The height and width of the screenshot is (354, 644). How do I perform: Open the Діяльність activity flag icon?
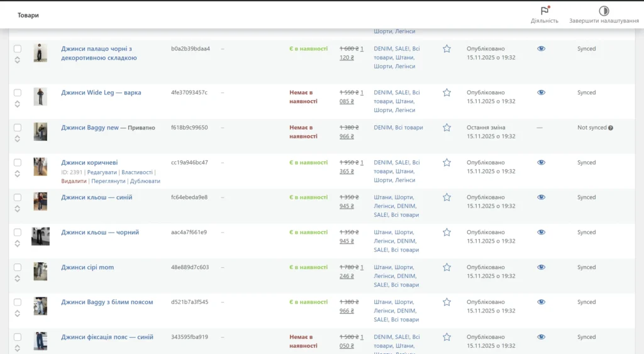click(x=545, y=11)
